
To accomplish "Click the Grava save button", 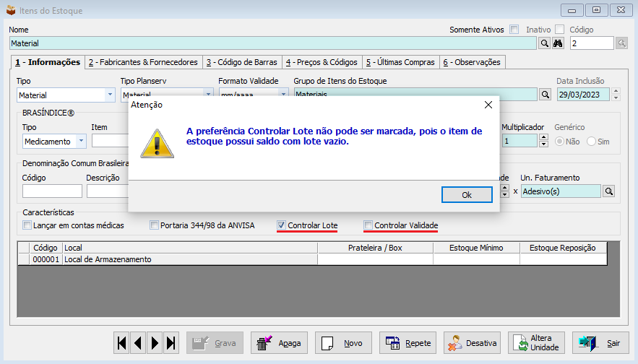I will (215, 343).
